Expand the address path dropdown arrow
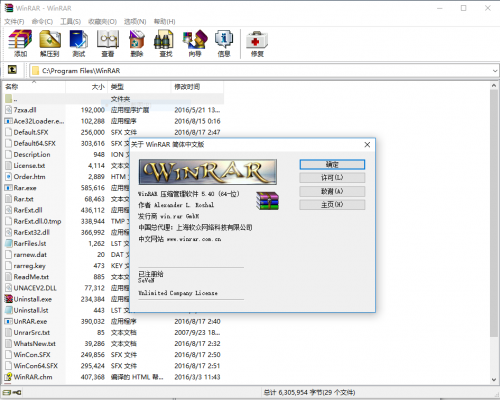Image resolution: width=500 pixels, height=400 pixels. pos(495,71)
